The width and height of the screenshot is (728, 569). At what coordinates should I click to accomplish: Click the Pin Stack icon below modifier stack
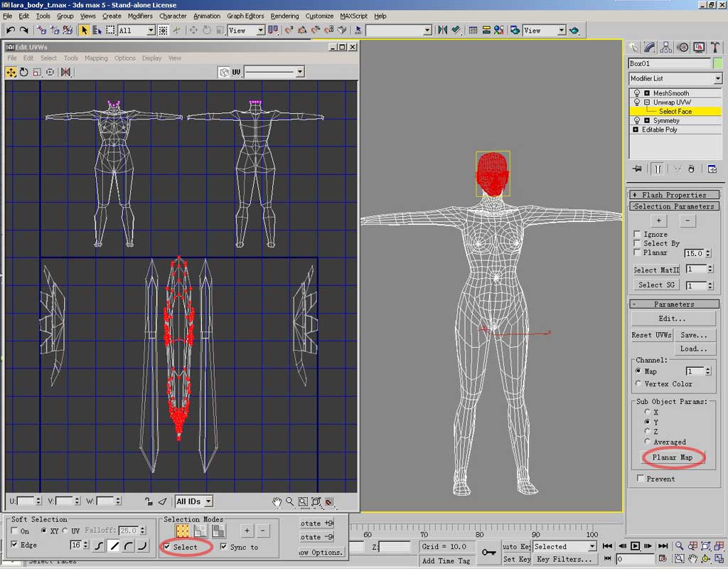tap(636, 169)
